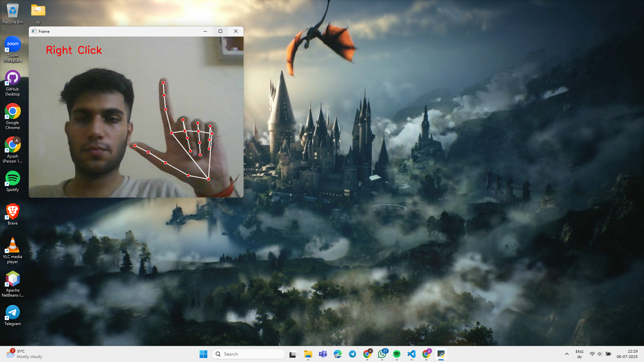Open Task View from the taskbar
The height and width of the screenshot is (362, 644).
coord(293,354)
